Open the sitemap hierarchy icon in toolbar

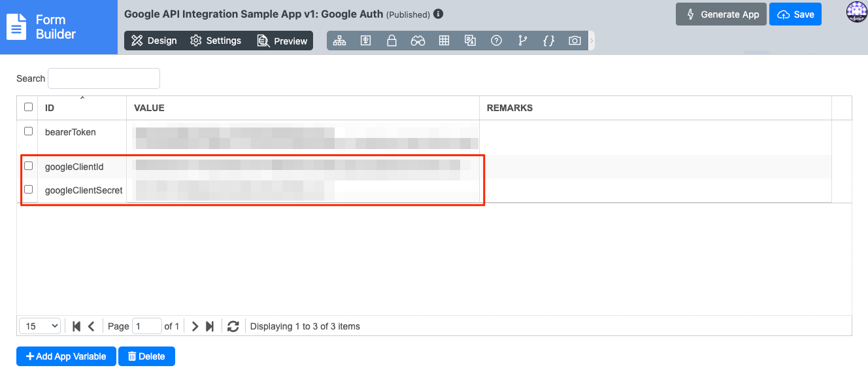(339, 41)
